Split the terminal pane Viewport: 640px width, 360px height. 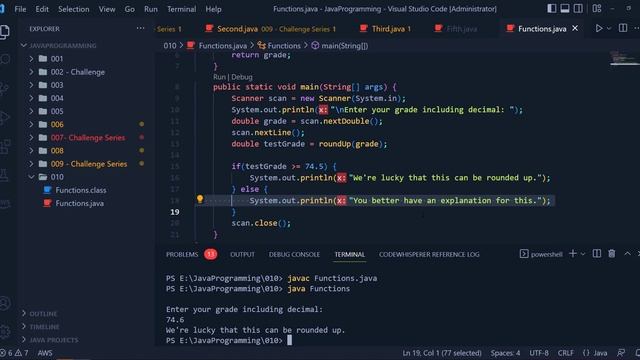click(597, 254)
